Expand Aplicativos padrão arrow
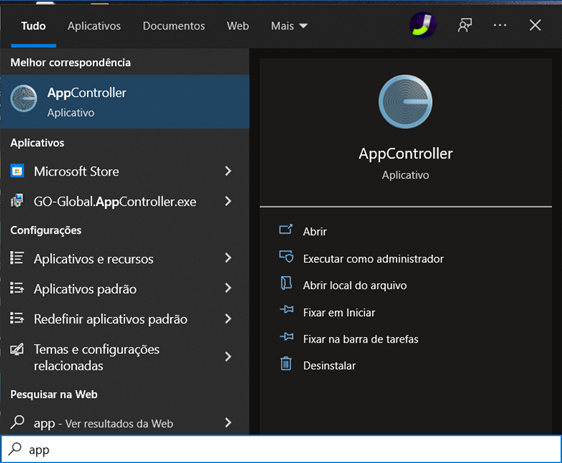This screenshot has width=562, height=463. click(x=228, y=288)
